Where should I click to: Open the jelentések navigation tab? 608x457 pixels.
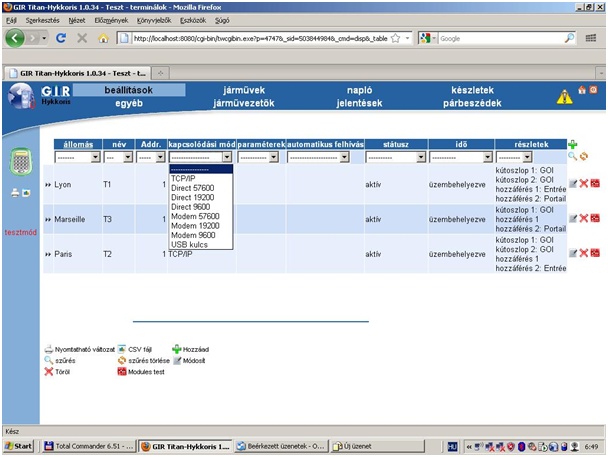(359, 103)
